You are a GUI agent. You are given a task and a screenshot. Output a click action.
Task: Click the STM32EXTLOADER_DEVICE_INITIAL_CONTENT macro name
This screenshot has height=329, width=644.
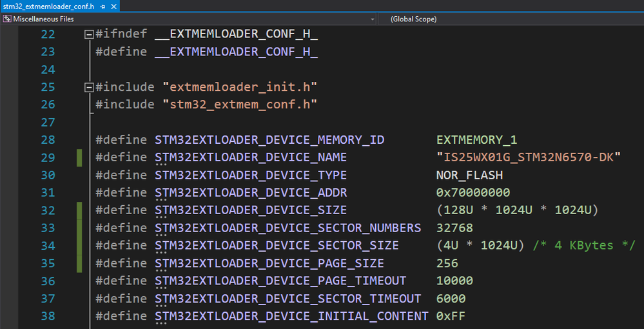coord(291,316)
